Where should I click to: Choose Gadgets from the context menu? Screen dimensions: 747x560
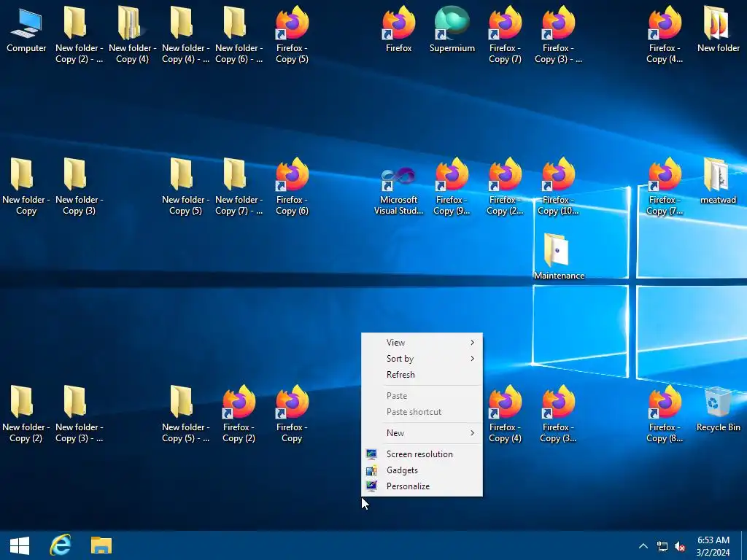tap(422, 470)
